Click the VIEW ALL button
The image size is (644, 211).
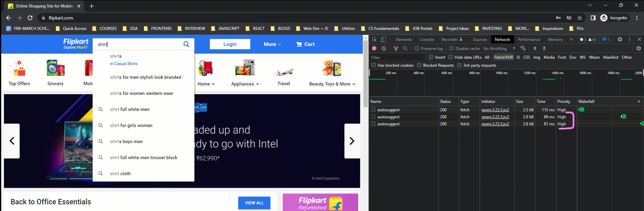point(254,203)
